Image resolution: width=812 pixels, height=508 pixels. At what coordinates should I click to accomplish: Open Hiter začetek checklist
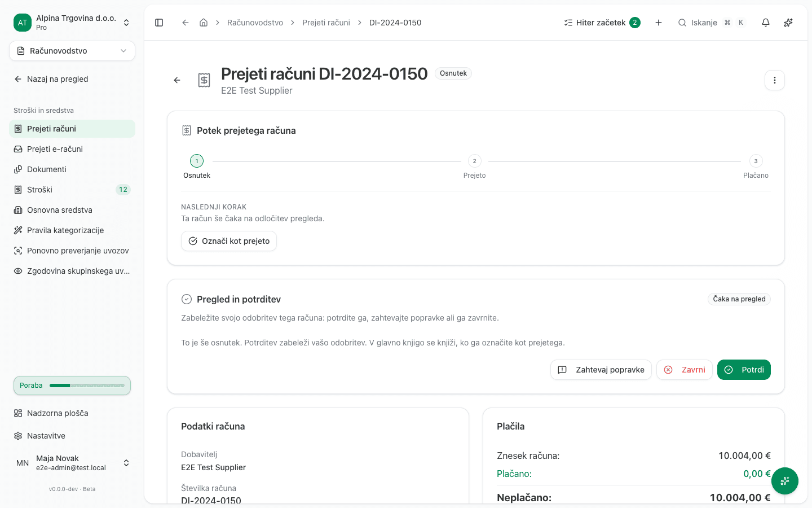coord(602,23)
